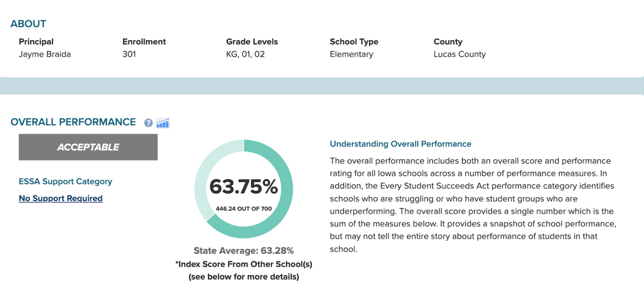Image resolution: width=644 pixels, height=292 pixels.
Task: Expand the Index Score From Other Schools note
Action: [x=244, y=264]
